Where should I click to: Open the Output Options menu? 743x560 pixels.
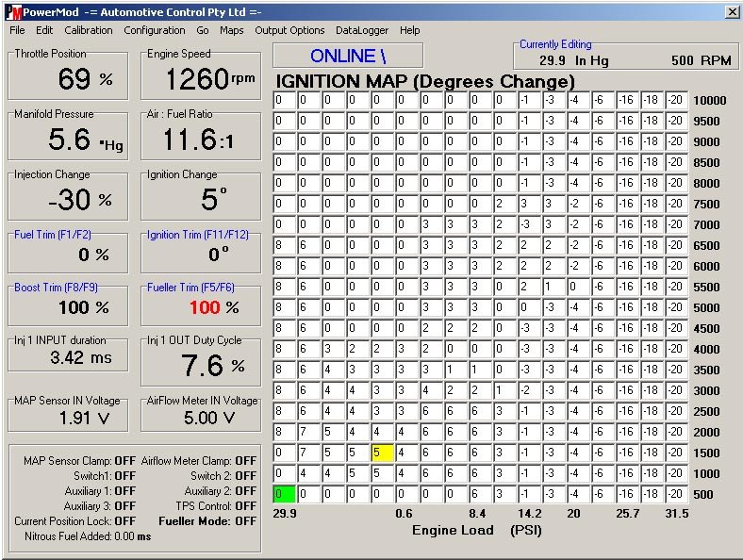click(x=289, y=30)
